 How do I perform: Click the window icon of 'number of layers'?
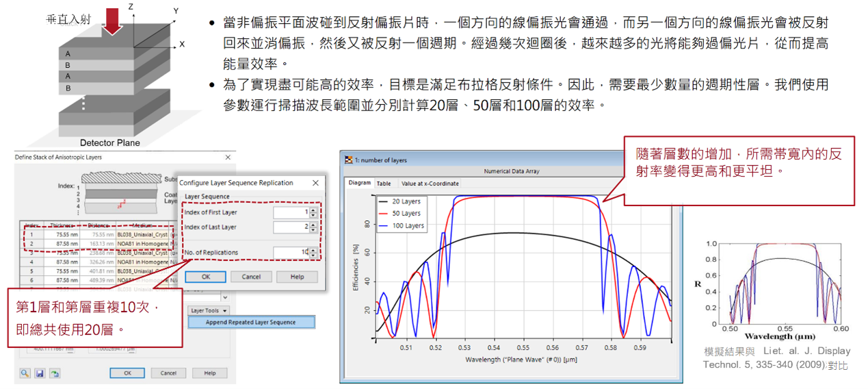[348, 160]
